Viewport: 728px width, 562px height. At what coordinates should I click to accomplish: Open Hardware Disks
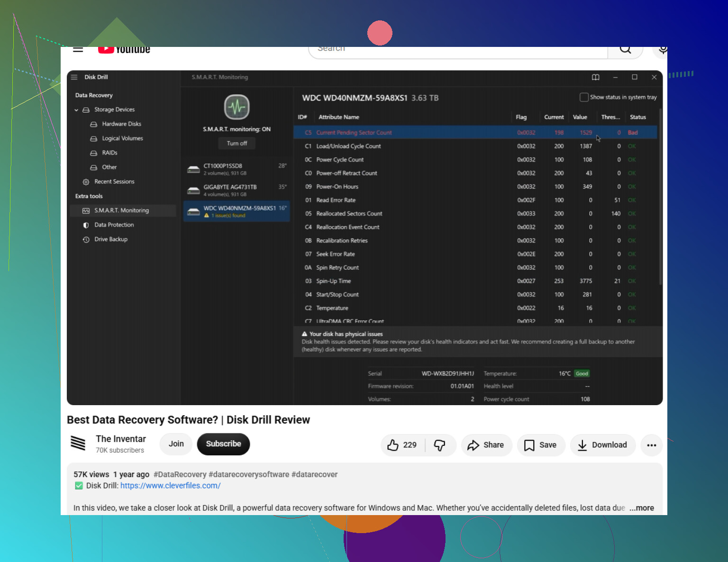tap(121, 124)
